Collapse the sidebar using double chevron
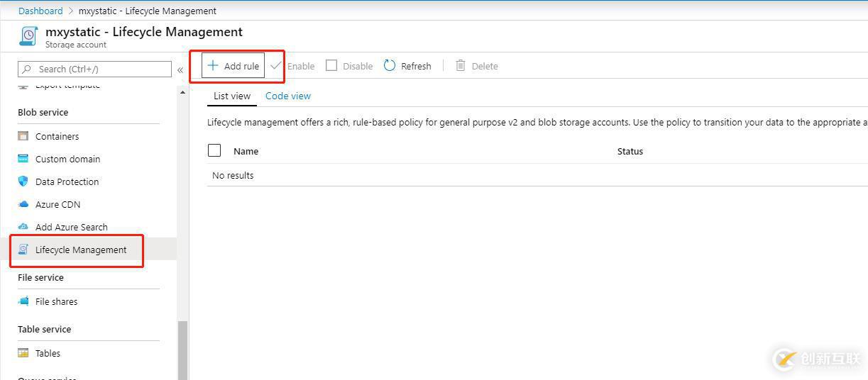Screen dimensions: 868x380 (x=180, y=69)
